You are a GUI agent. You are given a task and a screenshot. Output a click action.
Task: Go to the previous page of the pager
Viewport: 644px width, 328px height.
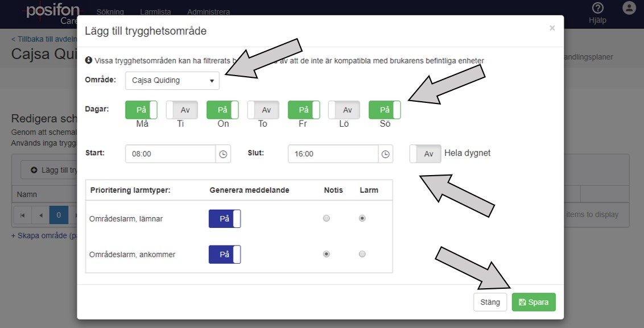[40, 215]
